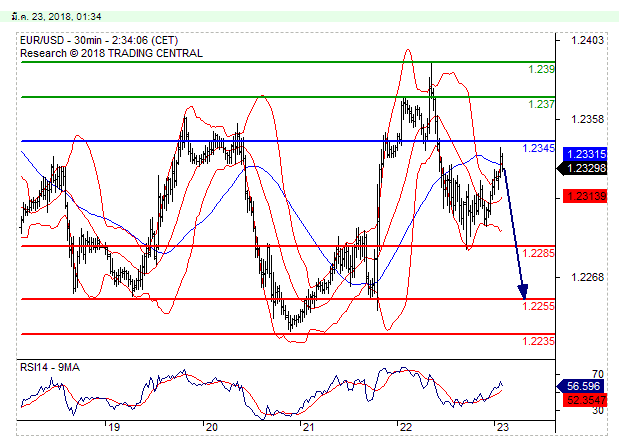Click the red 1.23139 price tag

point(585,196)
